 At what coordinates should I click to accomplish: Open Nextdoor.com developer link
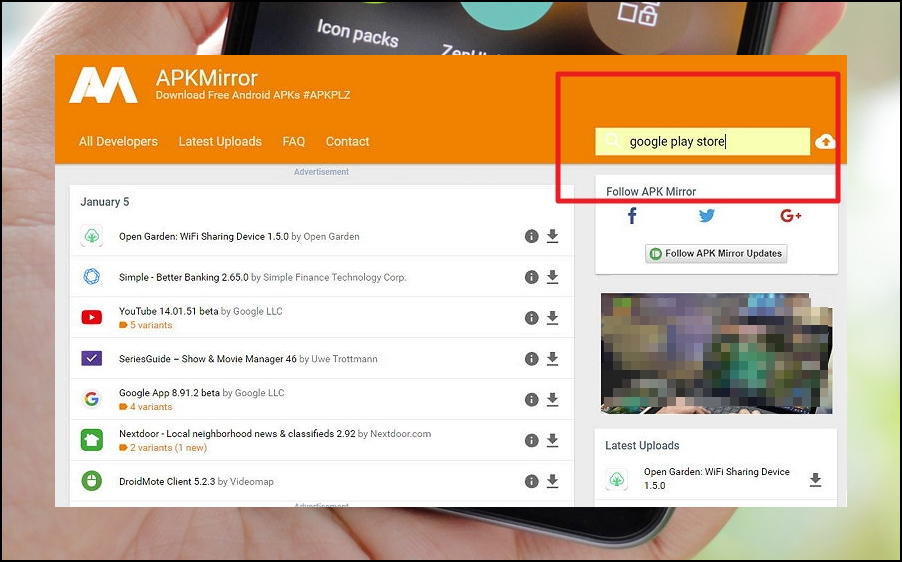pyautogui.click(x=400, y=434)
